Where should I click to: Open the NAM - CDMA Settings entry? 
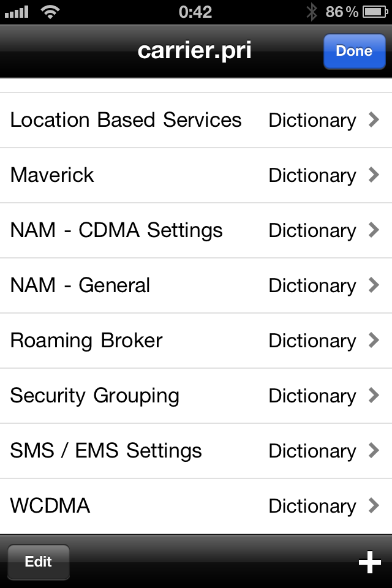click(196, 230)
